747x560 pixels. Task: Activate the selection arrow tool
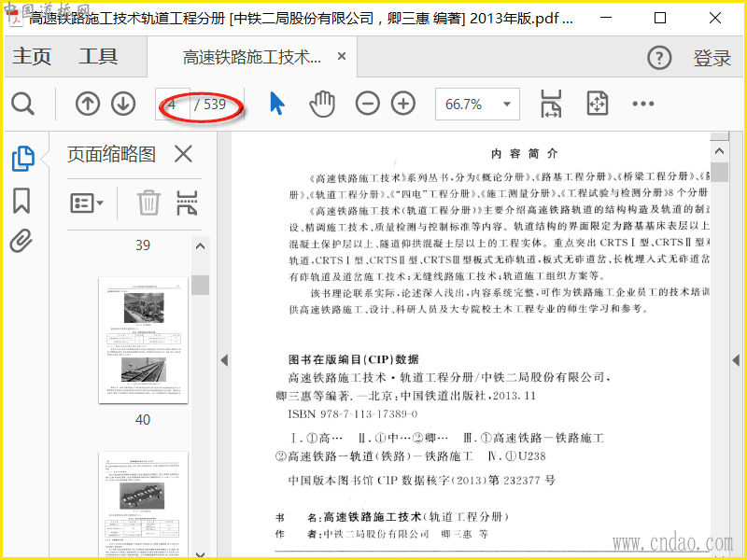pos(276,104)
